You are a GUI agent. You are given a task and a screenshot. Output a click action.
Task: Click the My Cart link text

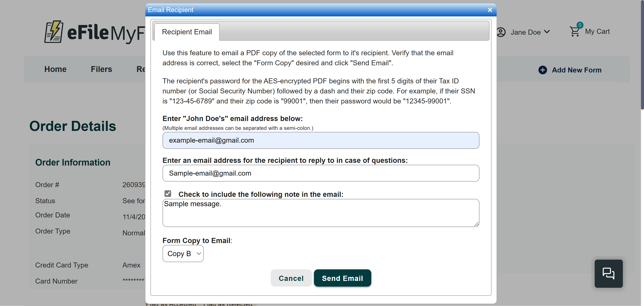coord(597,32)
